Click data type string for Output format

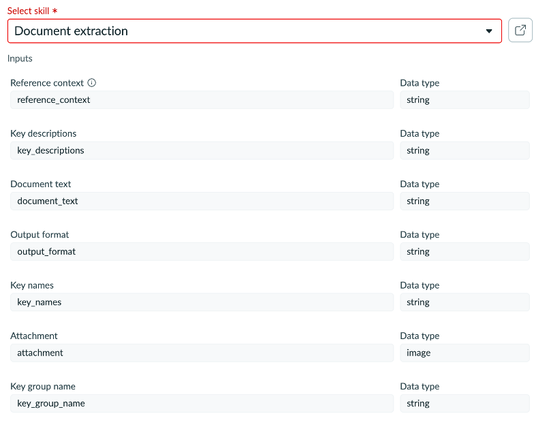click(465, 252)
